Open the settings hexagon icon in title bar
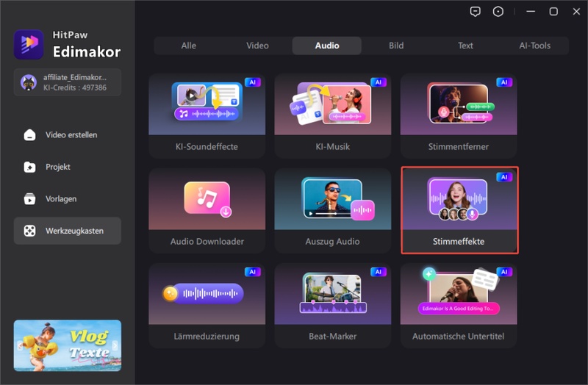The image size is (588, 385). (498, 12)
